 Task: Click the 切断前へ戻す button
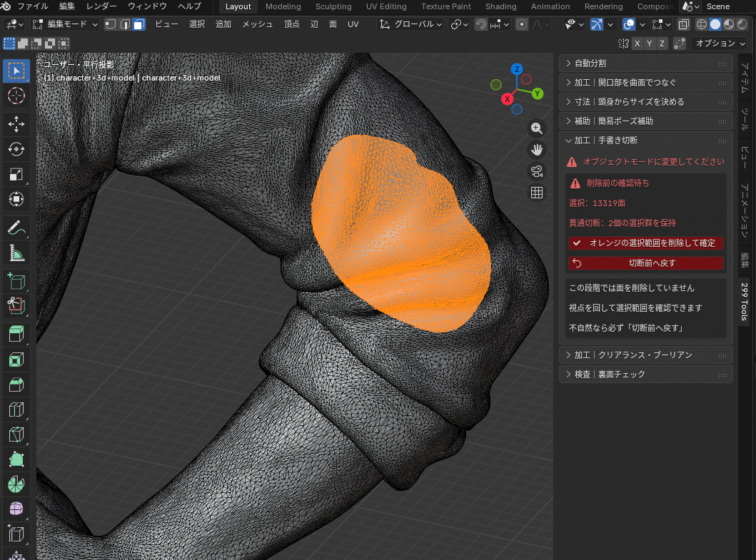point(646,263)
